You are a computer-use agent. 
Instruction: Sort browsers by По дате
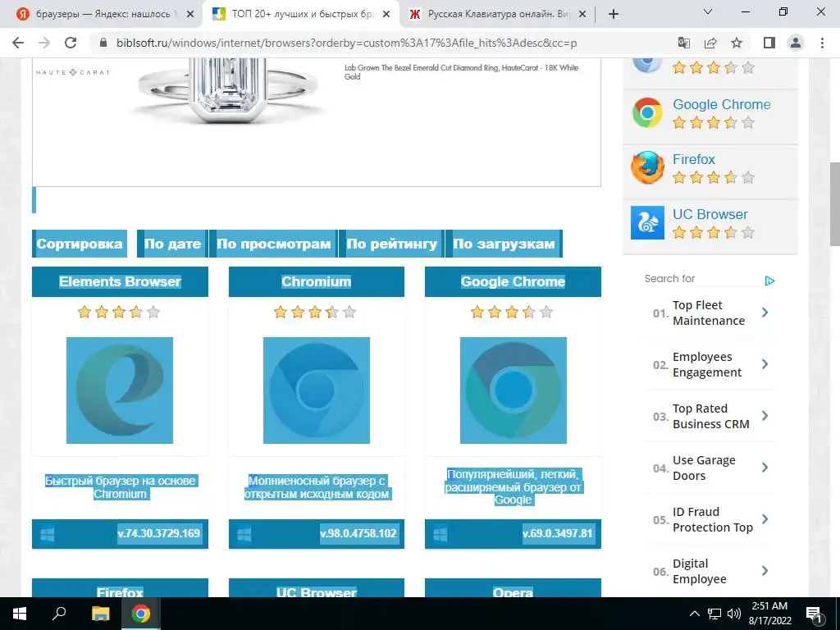(172, 244)
